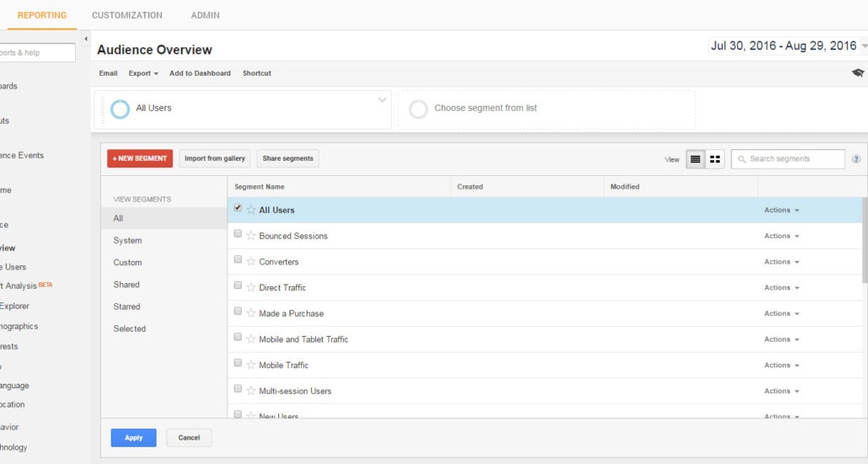Expand the All Users segment chevron
The width and height of the screenshot is (868, 464).
382,100
